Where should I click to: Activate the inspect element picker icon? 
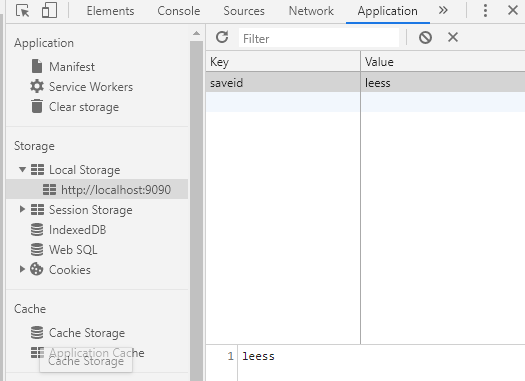click(22, 11)
